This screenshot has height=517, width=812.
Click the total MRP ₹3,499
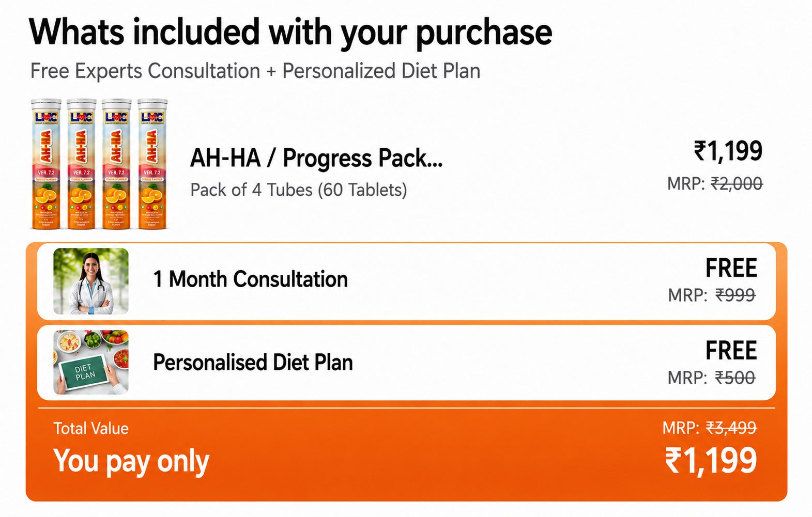[731, 428]
